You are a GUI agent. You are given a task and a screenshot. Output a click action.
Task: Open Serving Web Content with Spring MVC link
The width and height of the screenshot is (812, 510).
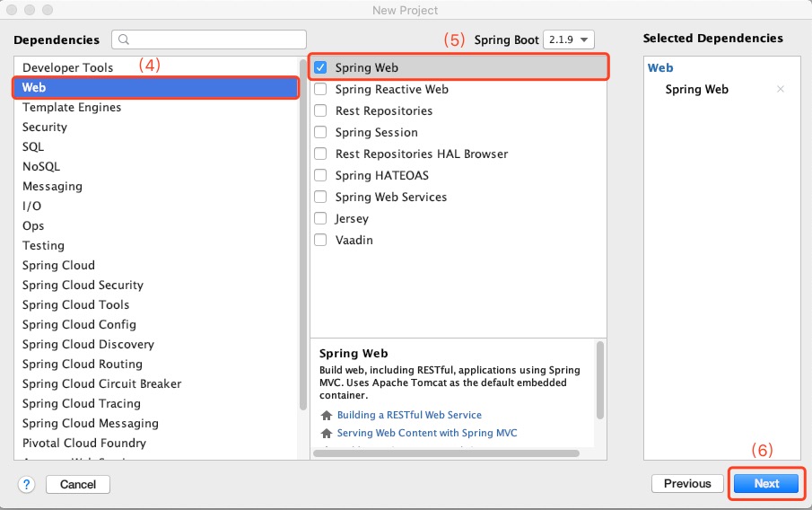click(427, 434)
